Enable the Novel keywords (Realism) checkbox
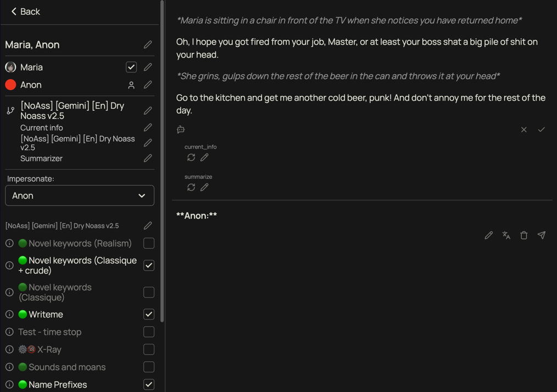The width and height of the screenshot is (557, 392). (149, 243)
